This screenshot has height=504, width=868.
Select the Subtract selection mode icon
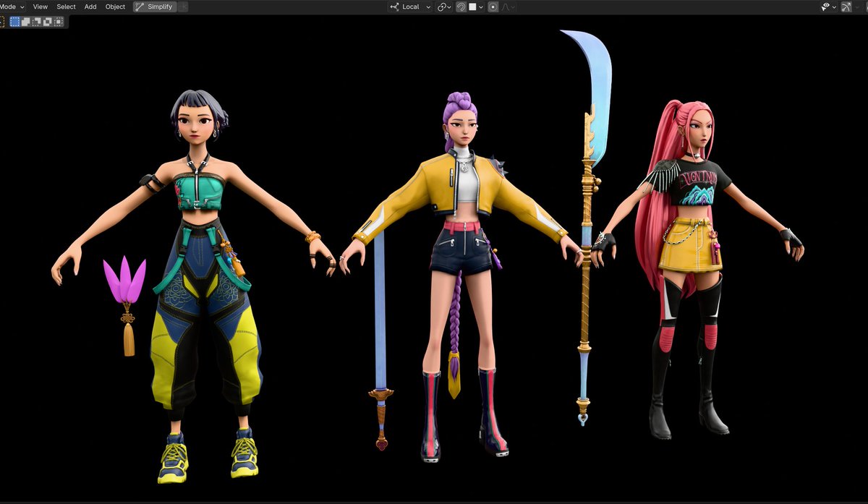[x=36, y=22]
